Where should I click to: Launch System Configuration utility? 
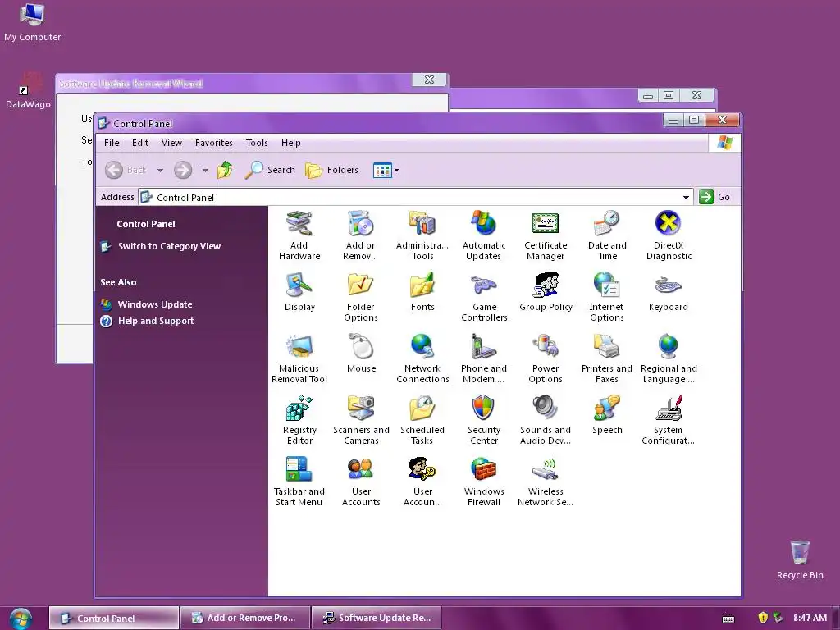tap(668, 421)
